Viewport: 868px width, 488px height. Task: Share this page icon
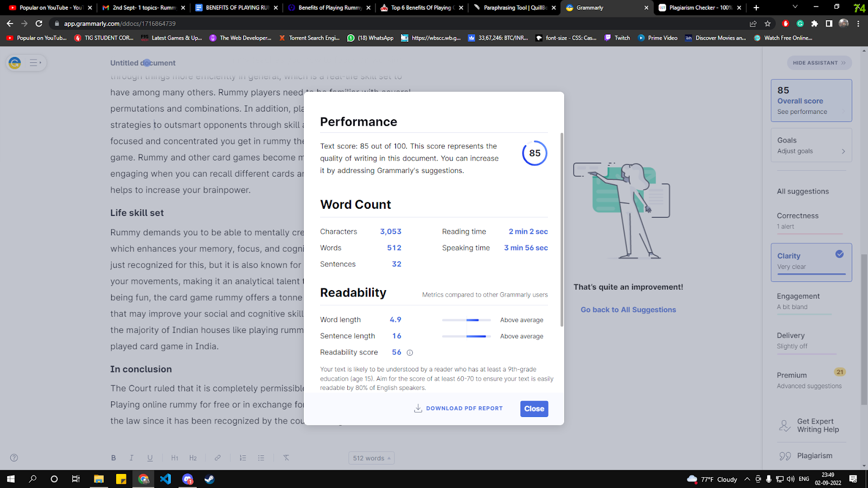(753, 24)
